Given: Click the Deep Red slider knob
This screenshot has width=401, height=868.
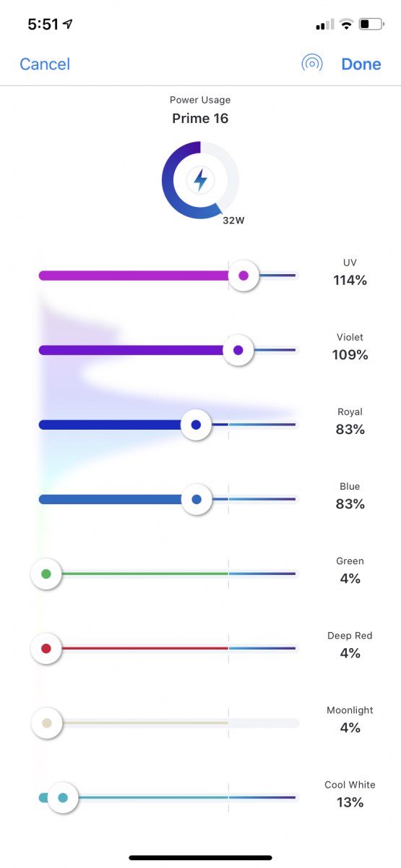Looking at the screenshot, I should 46,648.
